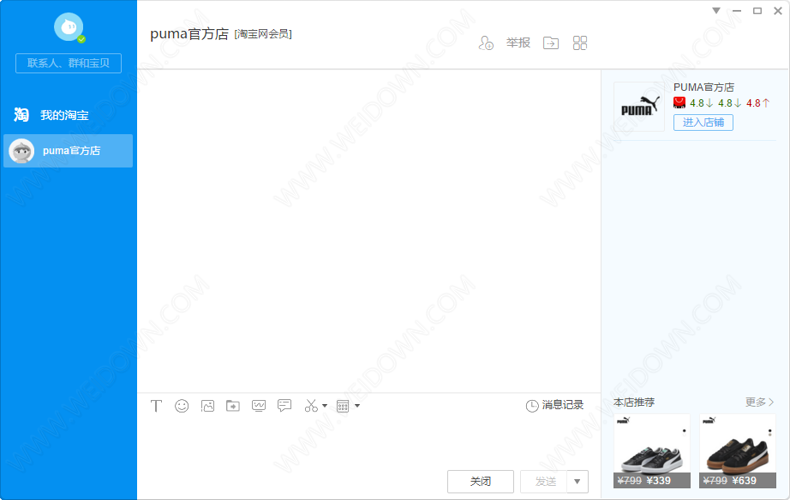
Task: Click the 进入店铺 button
Action: tap(703, 122)
